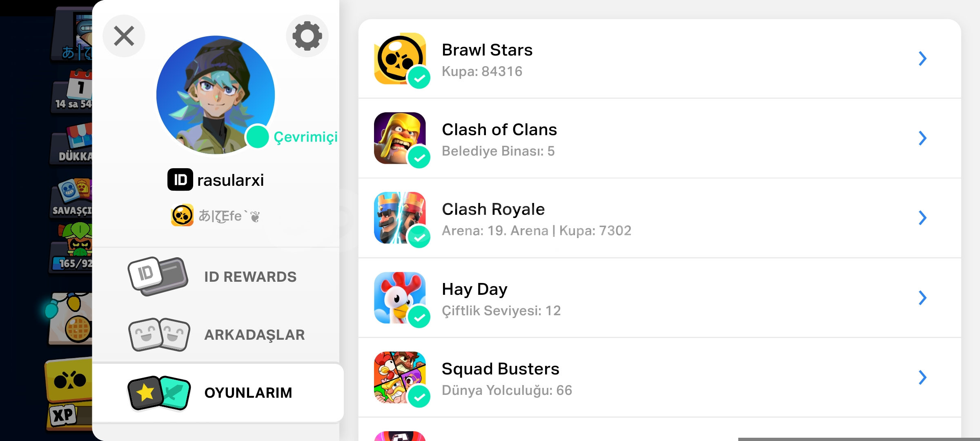
Task: Tap the Squad Busters app icon
Action: [400, 377]
